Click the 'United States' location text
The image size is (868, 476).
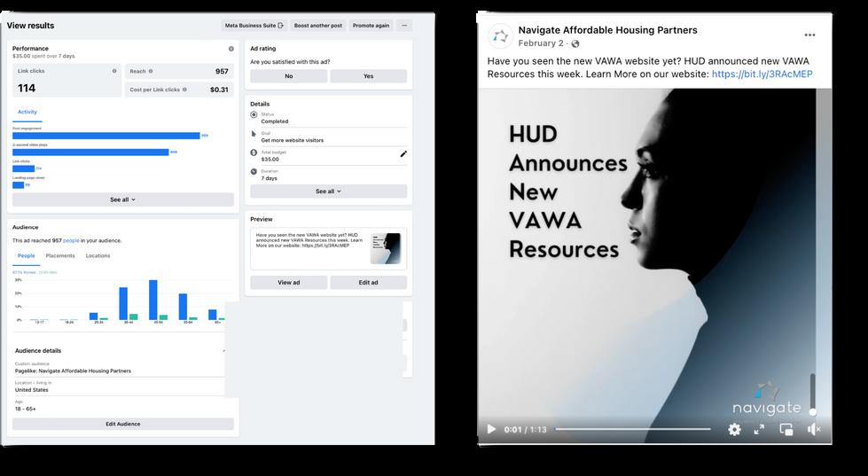coord(32,390)
